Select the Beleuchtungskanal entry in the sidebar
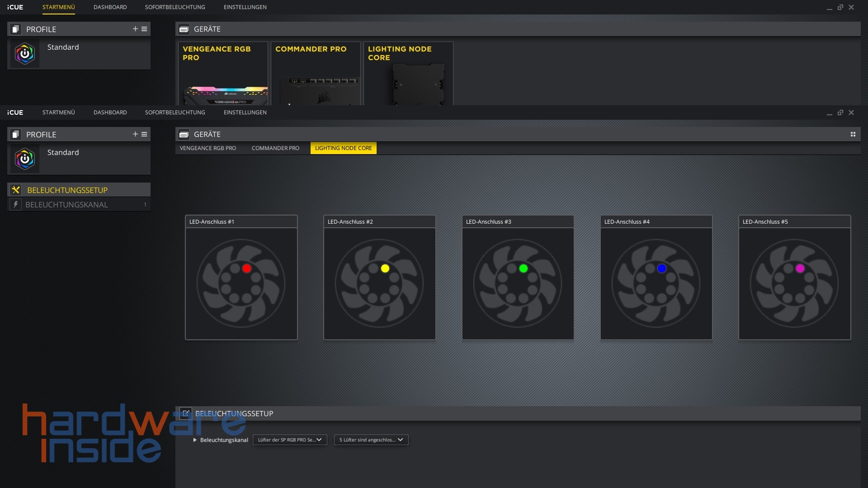 (67, 205)
